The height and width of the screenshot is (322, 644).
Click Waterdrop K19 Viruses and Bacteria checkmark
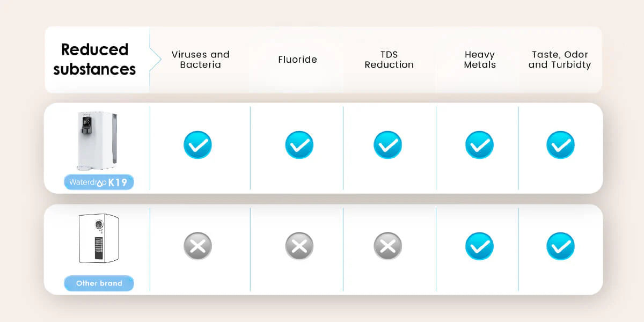[x=197, y=145]
